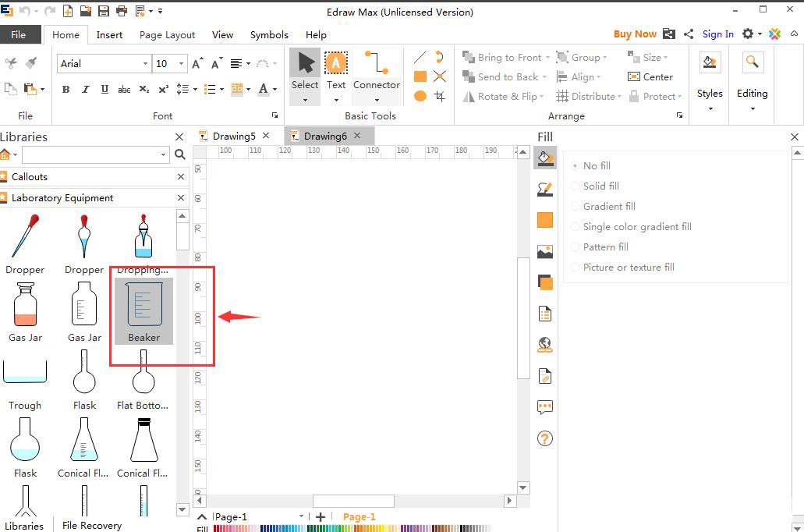804x532 pixels.
Task: Open the Arial font name dropdown
Action: pos(145,64)
